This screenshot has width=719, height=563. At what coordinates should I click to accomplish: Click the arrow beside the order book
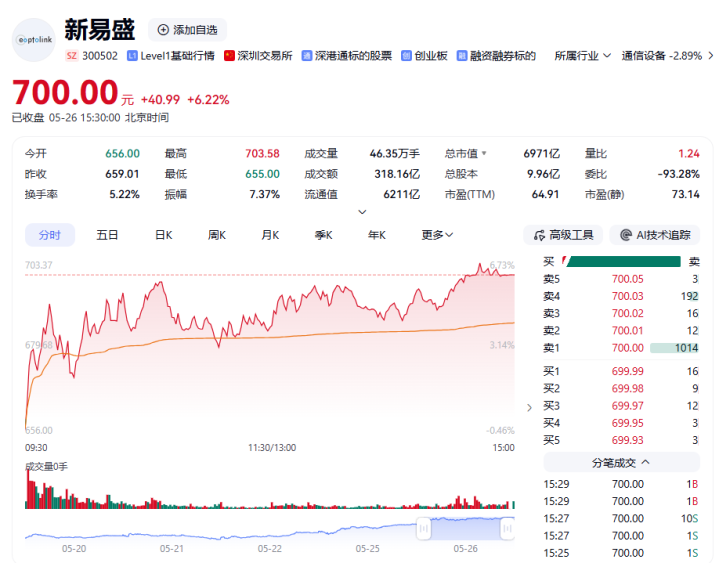click(x=530, y=408)
